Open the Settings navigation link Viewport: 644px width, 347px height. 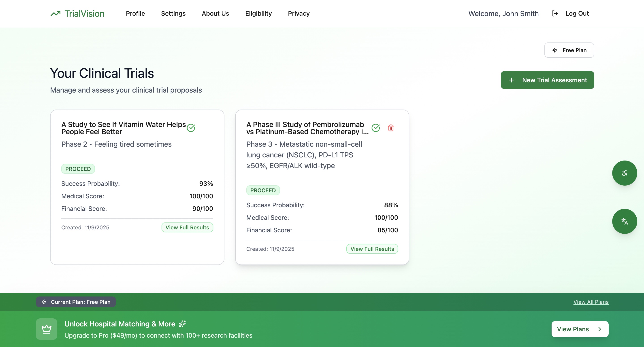click(x=173, y=13)
